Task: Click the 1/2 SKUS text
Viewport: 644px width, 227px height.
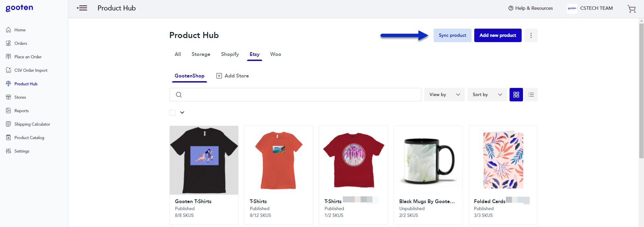Action: click(x=334, y=215)
